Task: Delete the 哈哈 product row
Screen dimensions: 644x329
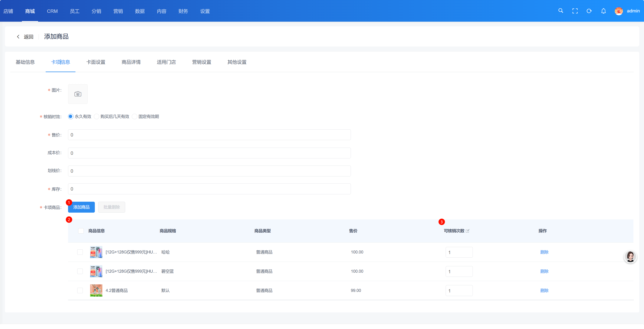Action: click(544, 252)
